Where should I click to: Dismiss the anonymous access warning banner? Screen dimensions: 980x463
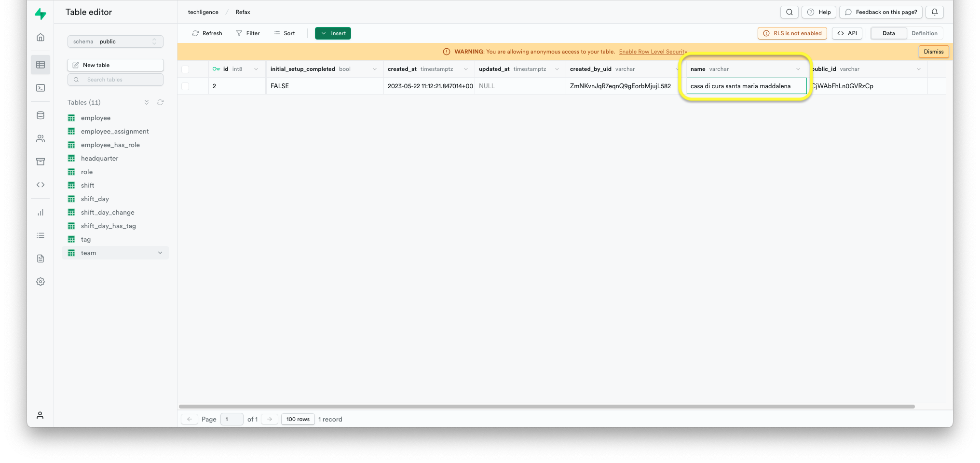click(x=933, y=51)
